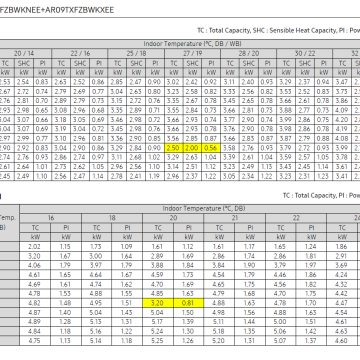
Task: Select the 2.42 SHC value under 27 / 19
Action: coord(193,82)
